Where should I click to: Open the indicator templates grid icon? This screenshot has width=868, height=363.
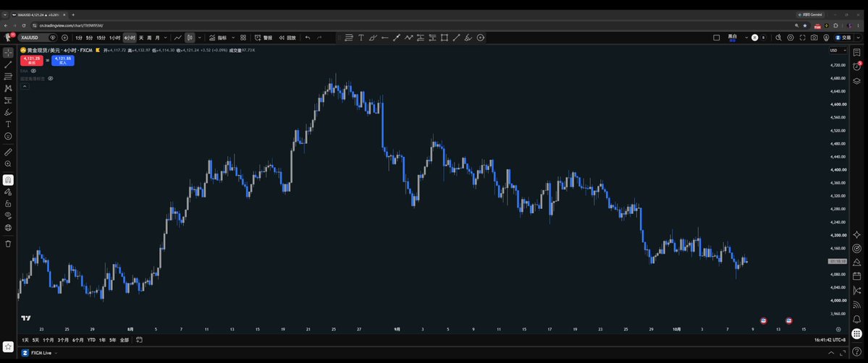pyautogui.click(x=243, y=38)
